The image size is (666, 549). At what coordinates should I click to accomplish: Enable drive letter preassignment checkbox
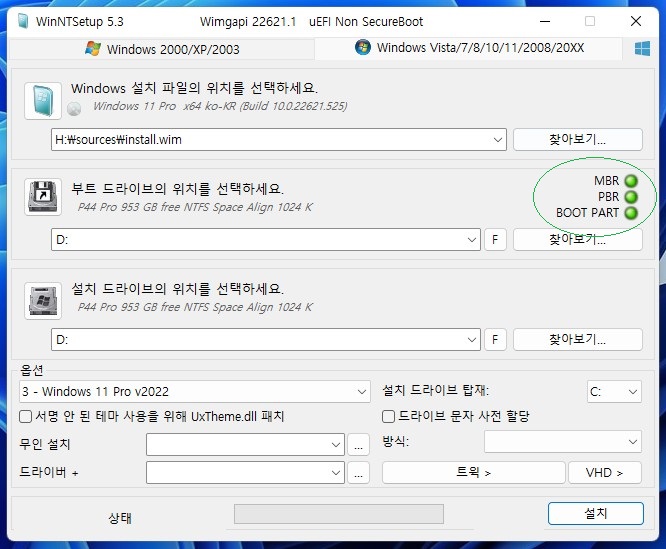click(388, 417)
